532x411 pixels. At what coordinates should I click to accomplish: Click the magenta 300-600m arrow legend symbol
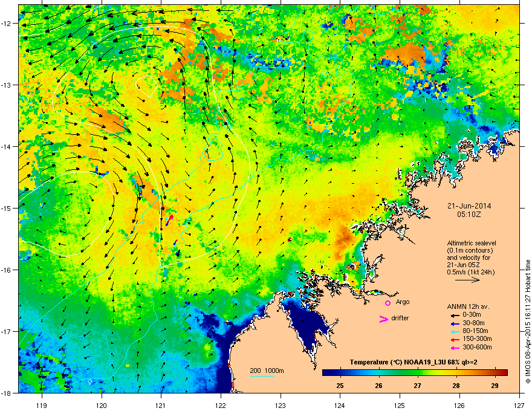tap(454, 348)
